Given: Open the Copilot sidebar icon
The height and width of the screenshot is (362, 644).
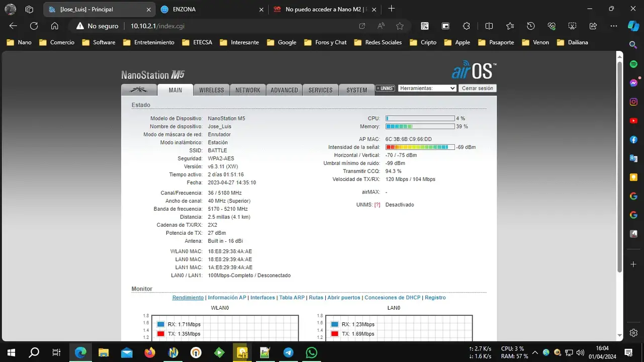Looking at the screenshot, I should pyautogui.click(x=633, y=26).
